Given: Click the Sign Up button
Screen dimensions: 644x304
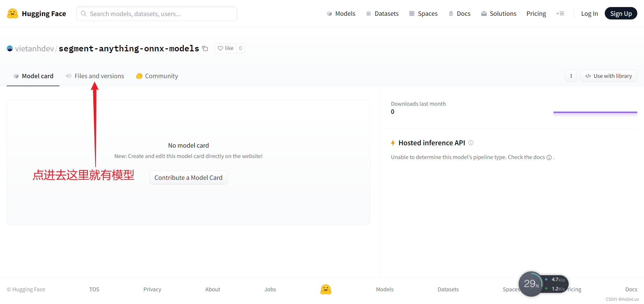Looking at the screenshot, I should [621, 13].
